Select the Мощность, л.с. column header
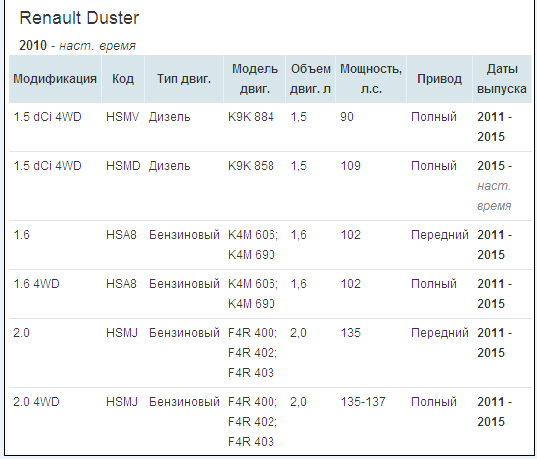 click(371, 79)
